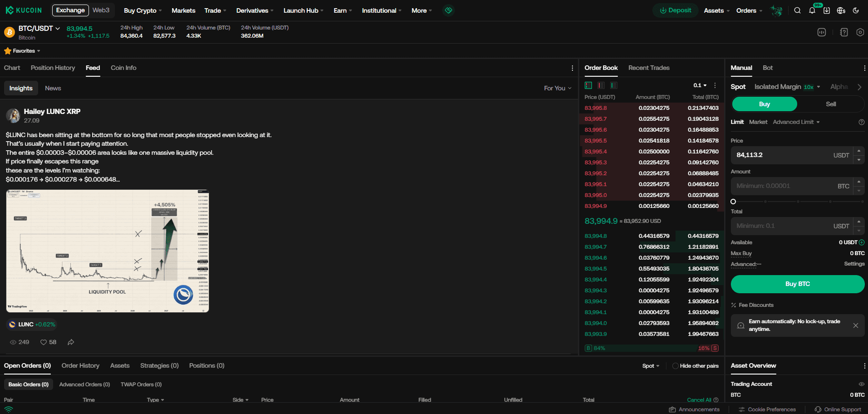
Task: Open the KuCoin logo home link
Action: click(24, 10)
